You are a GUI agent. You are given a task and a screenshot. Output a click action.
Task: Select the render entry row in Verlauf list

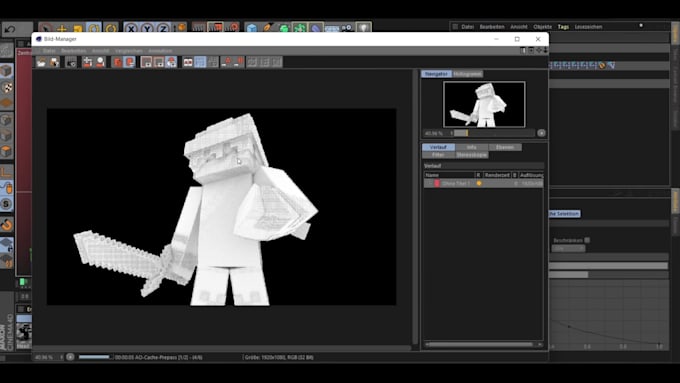pos(483,183)
